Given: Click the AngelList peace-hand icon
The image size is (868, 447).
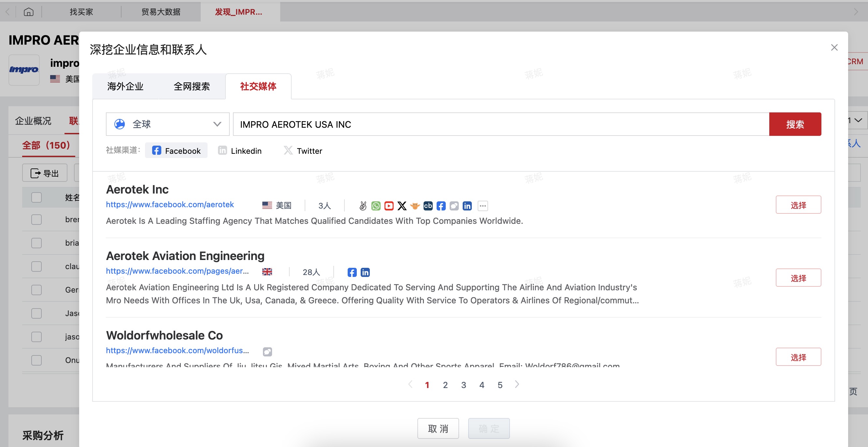Looking at the screenshot, I should click(x=363, y=206).
